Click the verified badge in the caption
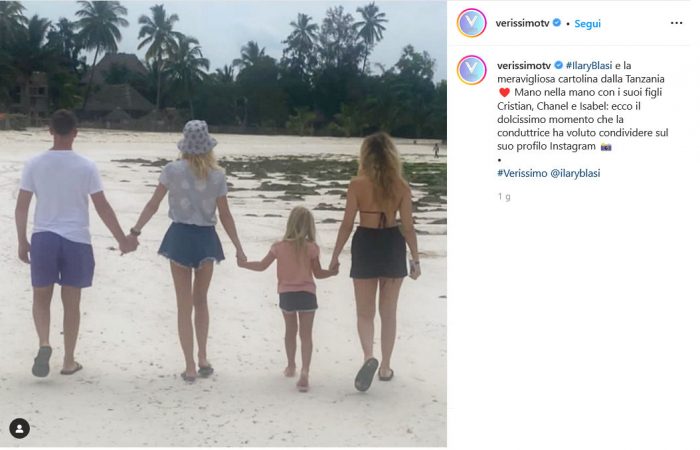 tap(558, 65)
